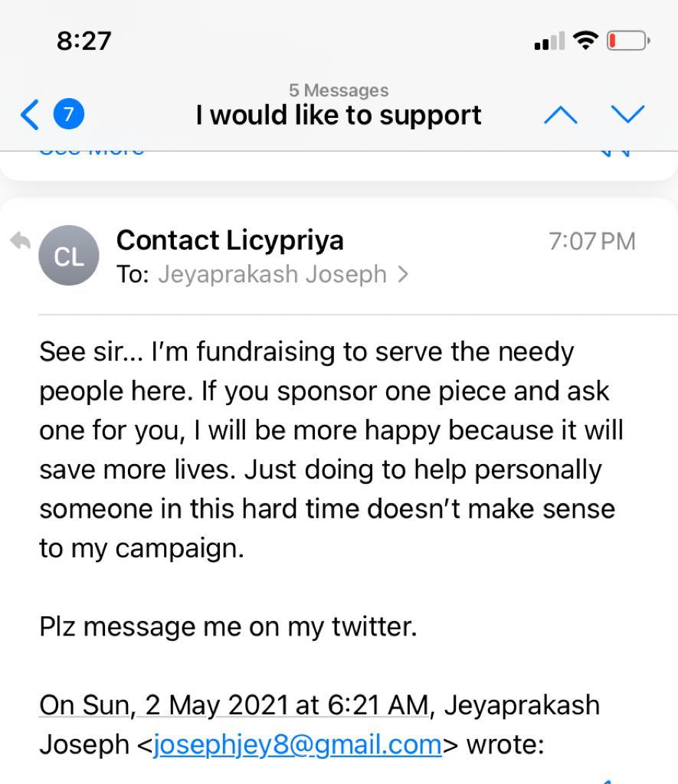Tap the Wi-Fi status icon
This screenshot has width=678, height=784.
585,40
